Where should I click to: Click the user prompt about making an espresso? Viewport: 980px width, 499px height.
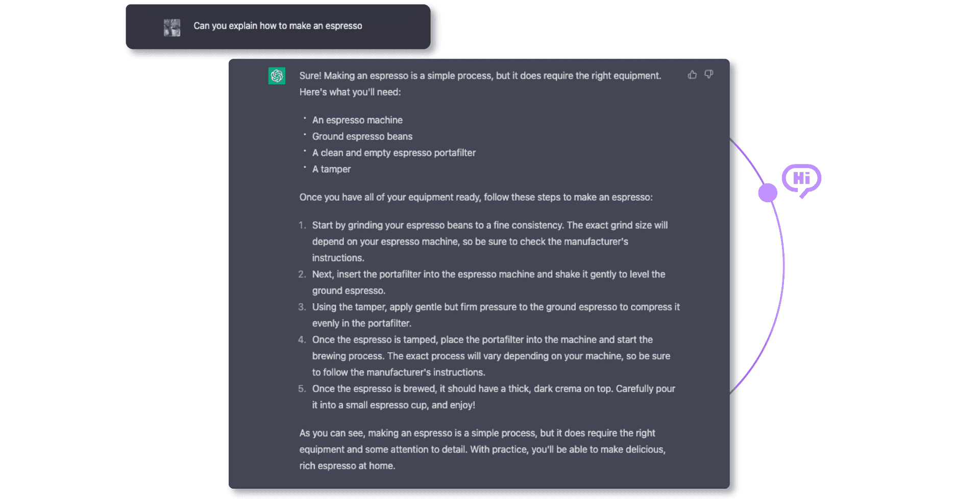tap(278, 26)
